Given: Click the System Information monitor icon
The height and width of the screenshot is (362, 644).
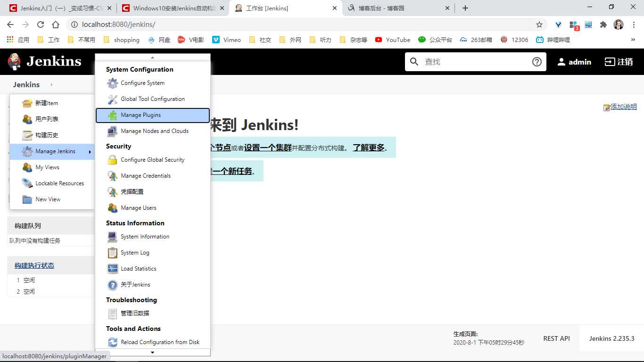Looking at the screenshot, I should pyautogui.click(x=112, y=237).
